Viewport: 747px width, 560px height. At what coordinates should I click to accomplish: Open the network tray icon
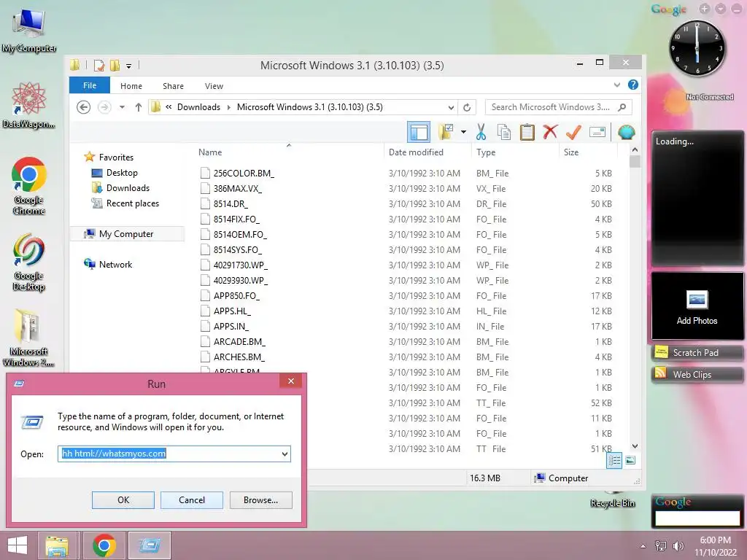[x=661, y=545]
